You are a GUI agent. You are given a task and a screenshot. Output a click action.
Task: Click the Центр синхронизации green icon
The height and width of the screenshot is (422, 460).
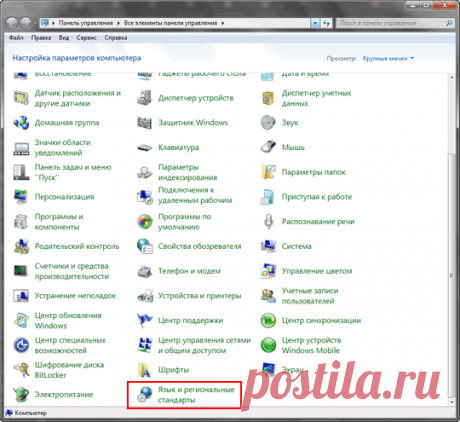(x=268, y=320)
